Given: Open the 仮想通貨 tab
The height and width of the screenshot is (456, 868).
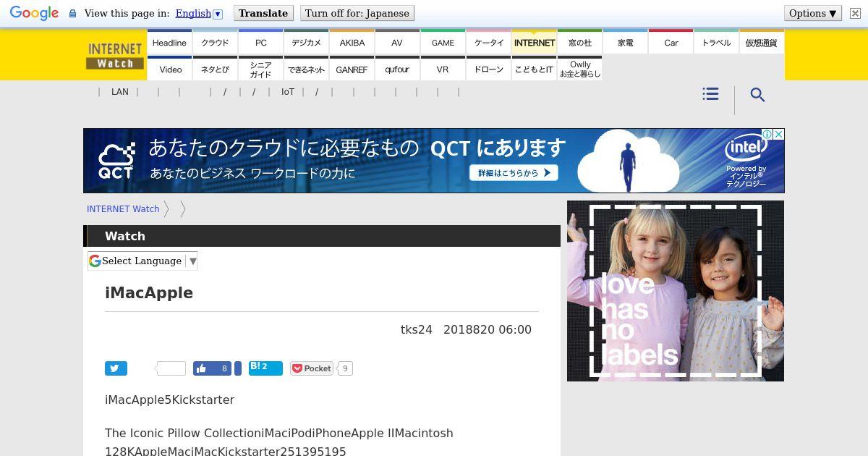Looking at the screenshot, I should point(762,42).
